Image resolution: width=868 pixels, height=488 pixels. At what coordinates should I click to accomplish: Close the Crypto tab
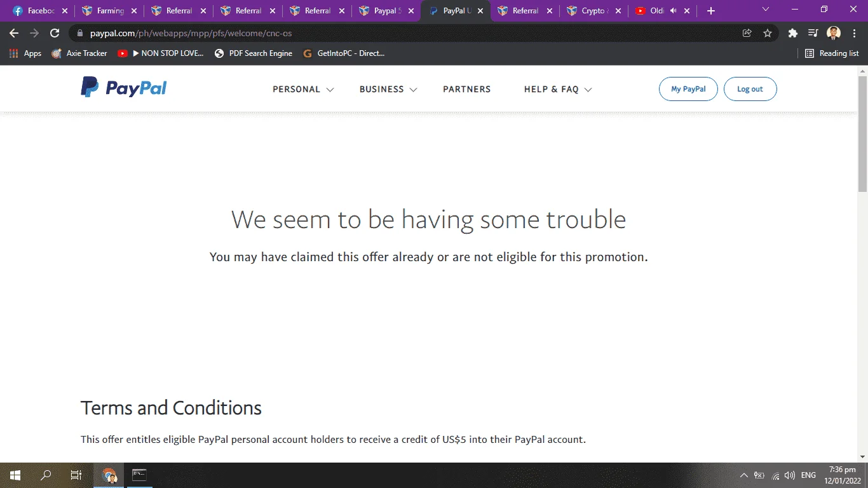coord(619,11)
